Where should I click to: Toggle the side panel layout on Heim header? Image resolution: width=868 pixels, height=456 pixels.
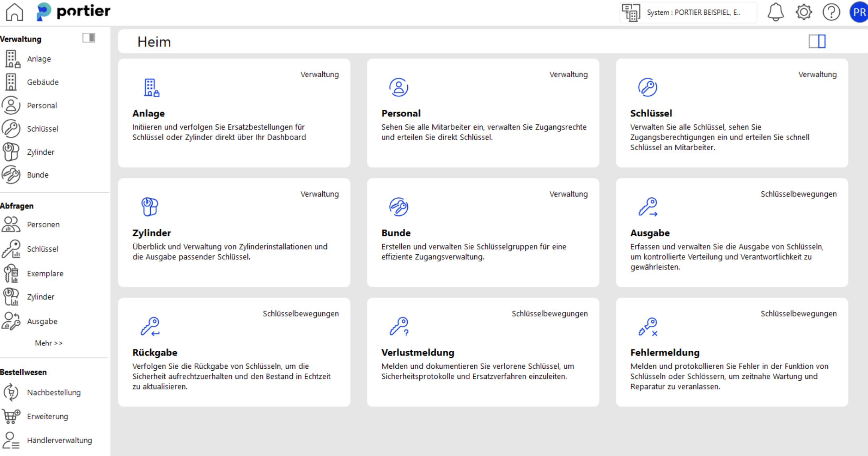point(817,41)
